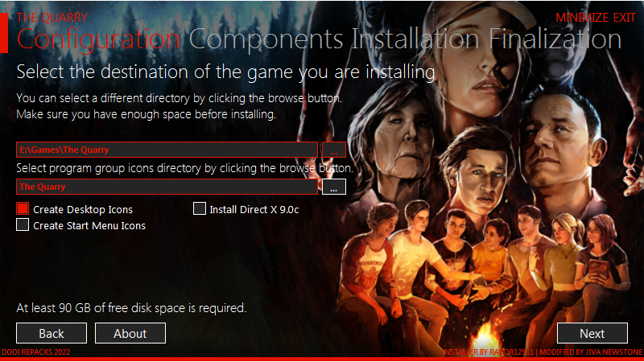The height and width of the screenshot is (362, 644).
Task: Check the Install Direct X 9.0c box
Action: click(200, 209)
